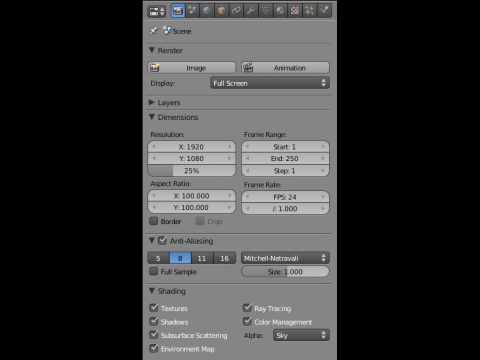Switch to World properties tab
This screenshot has width=480, height=360.
[207, 11]
